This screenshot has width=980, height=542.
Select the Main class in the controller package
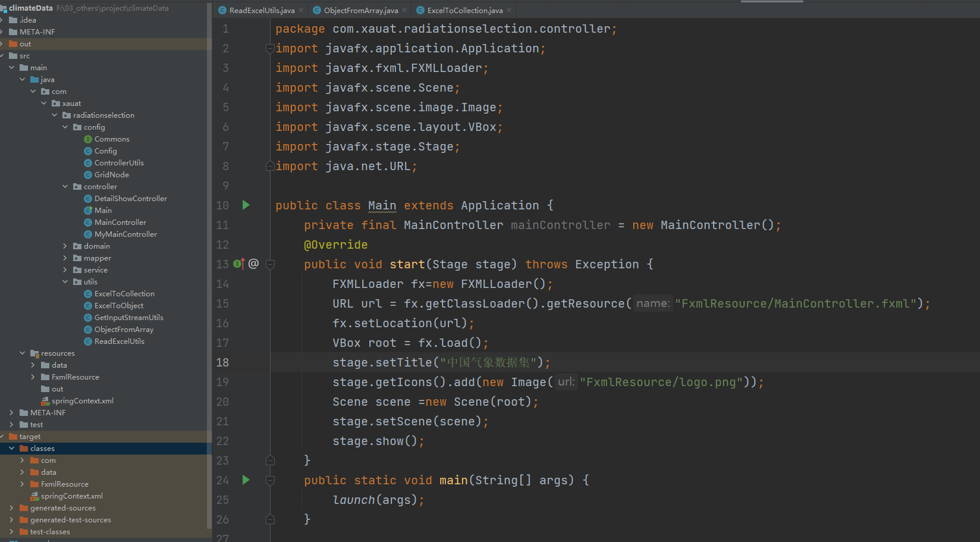103,211
